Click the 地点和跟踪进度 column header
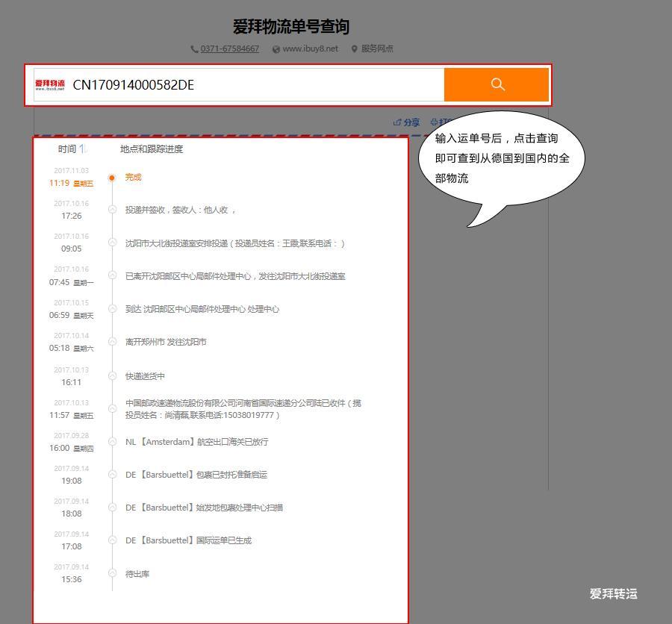 (152, 149)
